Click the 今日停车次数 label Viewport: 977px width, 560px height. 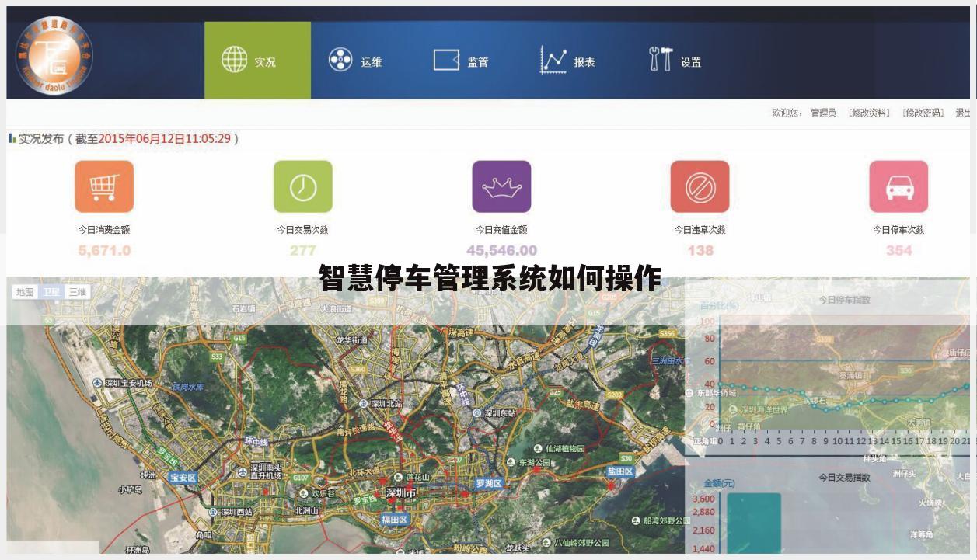[x=898, y=230]
